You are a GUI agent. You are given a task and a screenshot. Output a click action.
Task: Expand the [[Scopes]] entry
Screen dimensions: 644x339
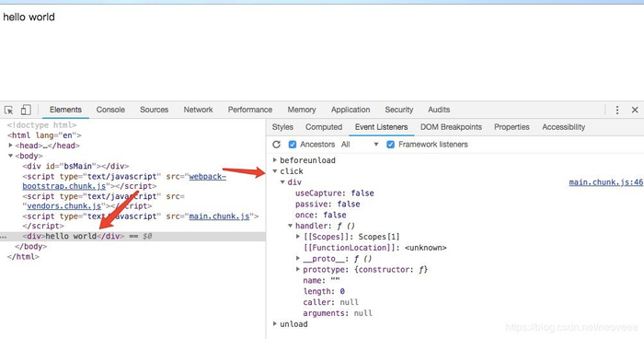coord(298,237)
